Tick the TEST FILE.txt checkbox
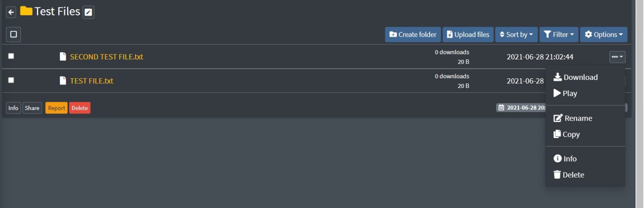Screen dimensions: 644x208 (11, 80)
